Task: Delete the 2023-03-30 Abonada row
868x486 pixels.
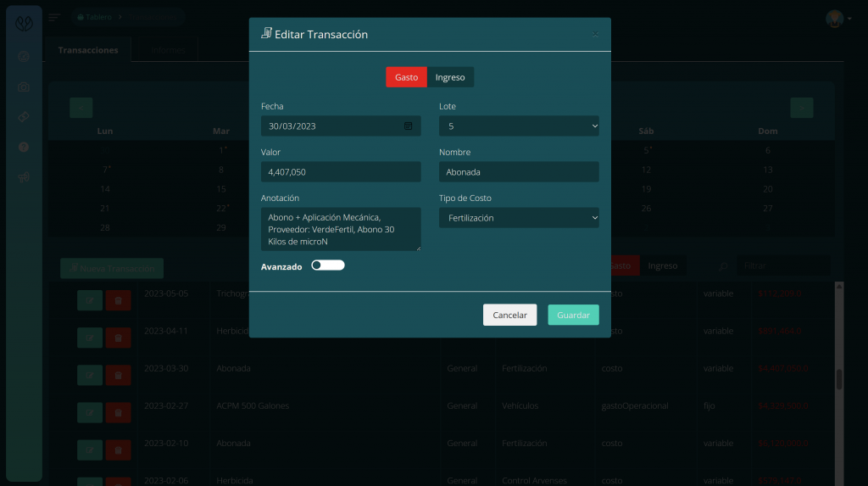Action: 118,375
